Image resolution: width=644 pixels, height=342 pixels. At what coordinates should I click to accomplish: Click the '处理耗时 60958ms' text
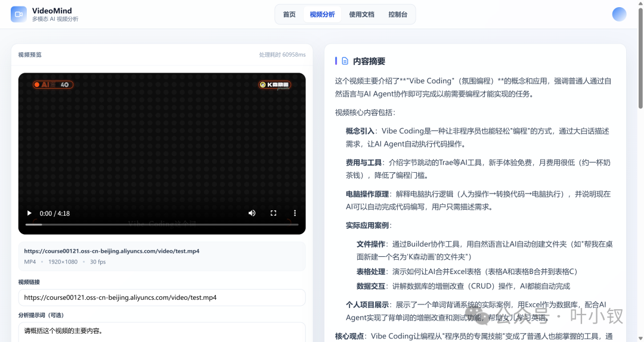(x=282, y=55)
